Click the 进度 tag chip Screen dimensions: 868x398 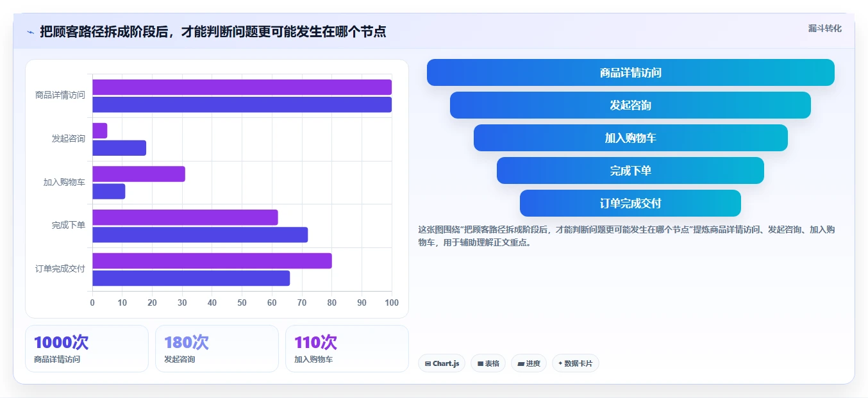pyautogui.click(x=529, y=363)
